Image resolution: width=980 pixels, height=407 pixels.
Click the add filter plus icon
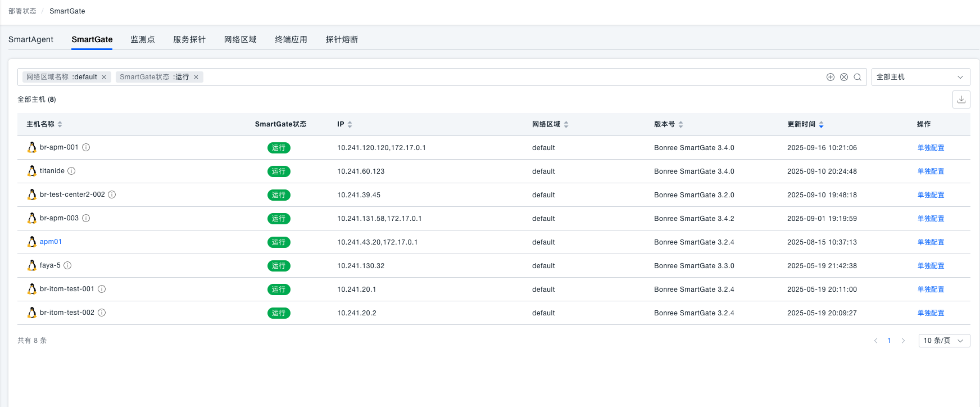tap(830, 77)
